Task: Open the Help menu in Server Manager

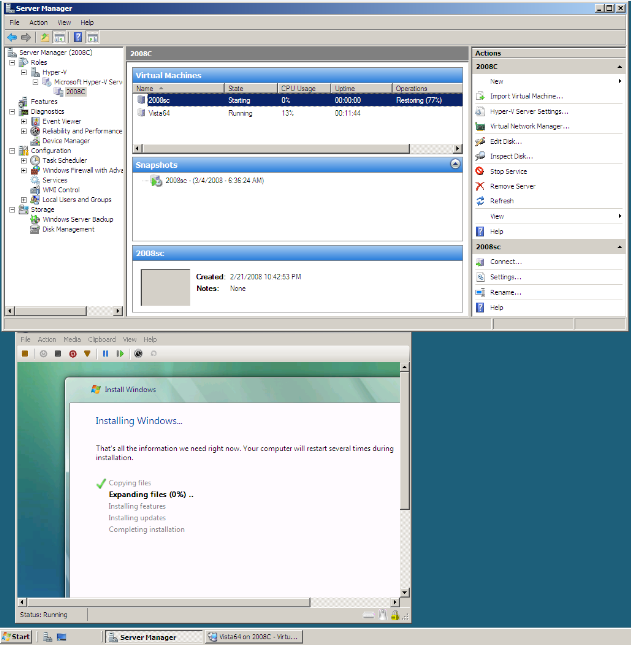Action: [87, 23]
